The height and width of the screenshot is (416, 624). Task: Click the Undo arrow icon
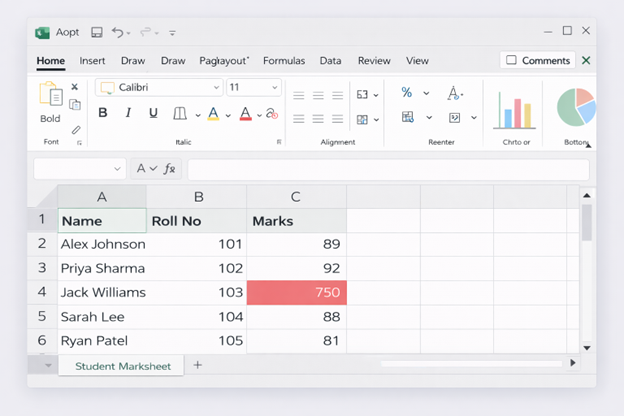click(x=117, y=32)
